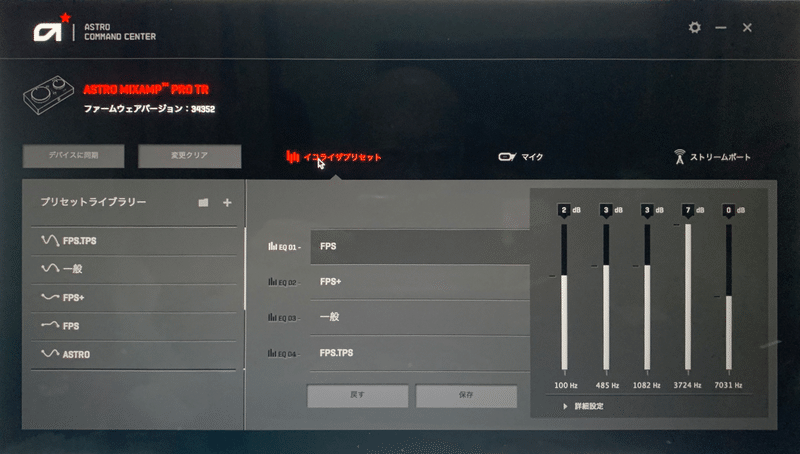Click the equalizer presets bars icon
The width and height of the screenshot is (800, 454).
(292, 157)
